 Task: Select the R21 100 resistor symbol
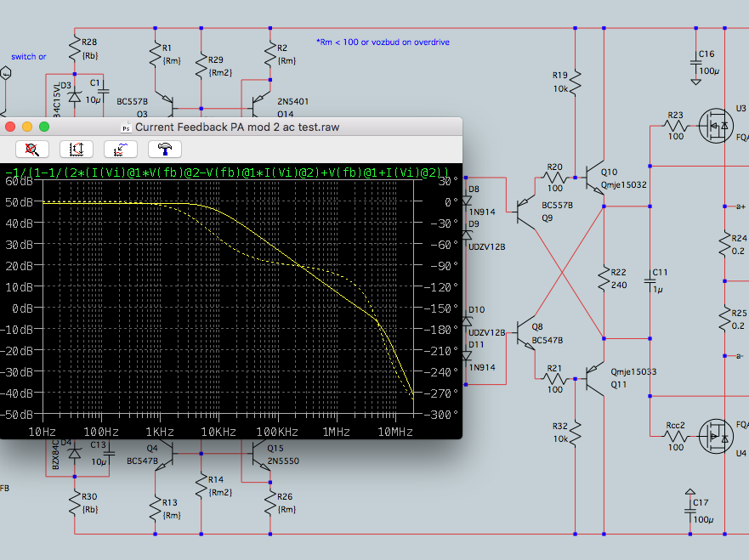click(x=554, y=379)
